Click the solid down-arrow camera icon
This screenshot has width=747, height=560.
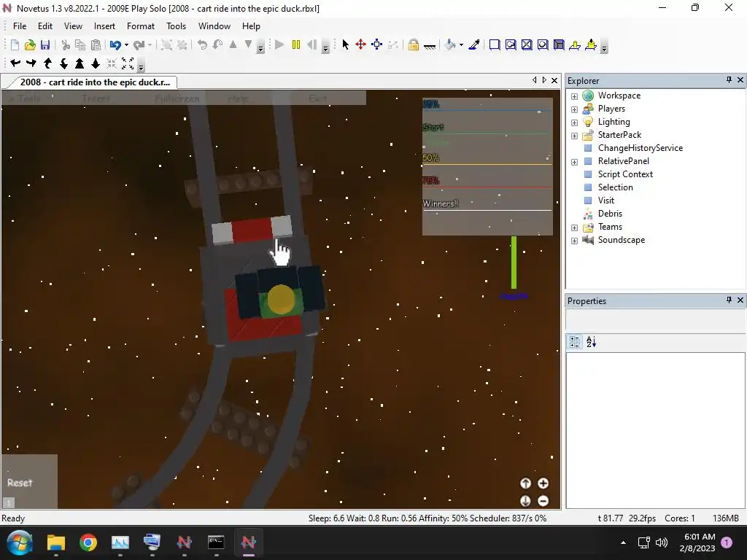[x=96, y=63]
